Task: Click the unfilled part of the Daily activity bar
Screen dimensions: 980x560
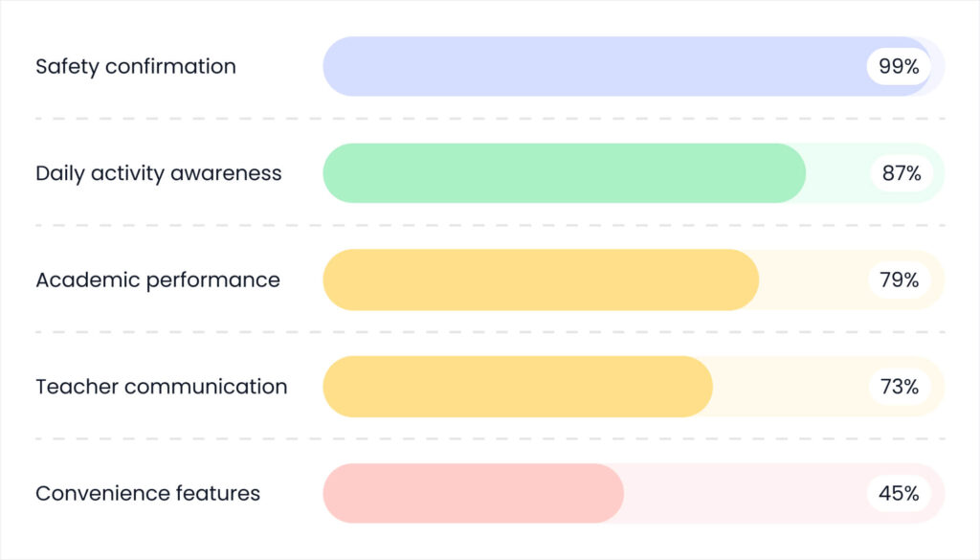Action: (x=835, y=173)
